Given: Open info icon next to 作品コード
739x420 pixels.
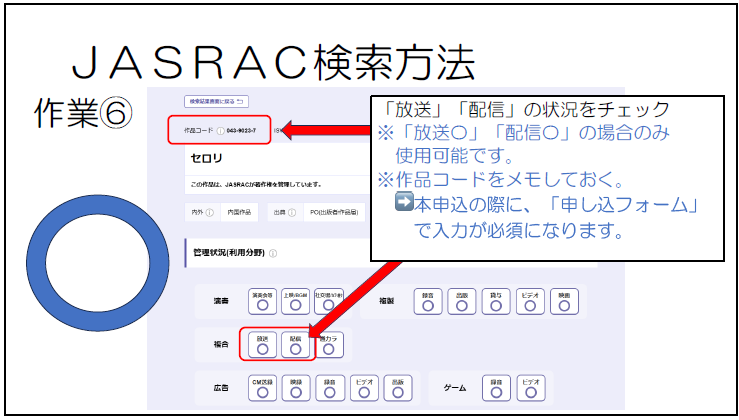Looking at the screenshot, I should (x=220, y=131).
